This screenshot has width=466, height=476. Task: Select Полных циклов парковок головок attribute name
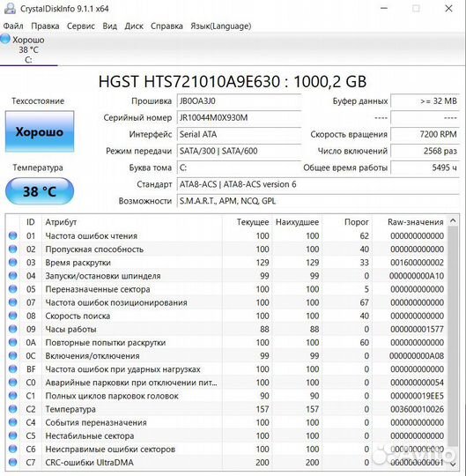pyautogui.click(x=112, y=396)
